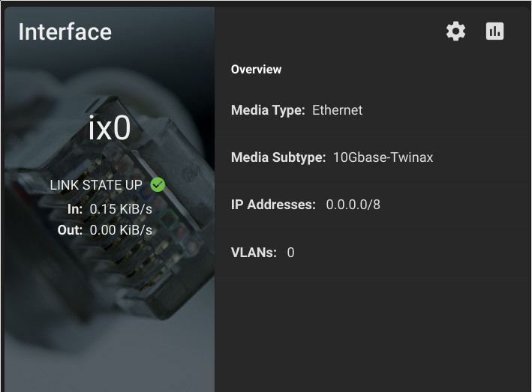The width and height of the screenshot is (532, 392).
Task: Click the IP Addresses label
Action: coord(273,205)
